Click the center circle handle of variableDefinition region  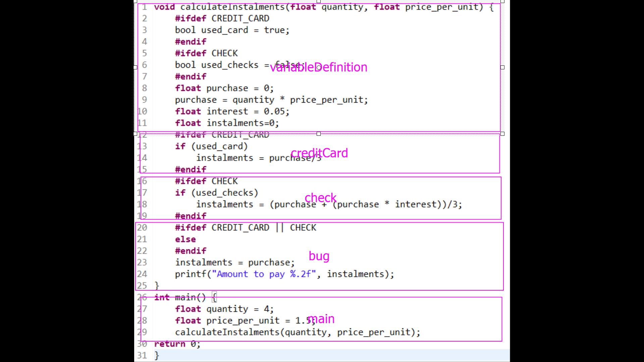[319, 68]
